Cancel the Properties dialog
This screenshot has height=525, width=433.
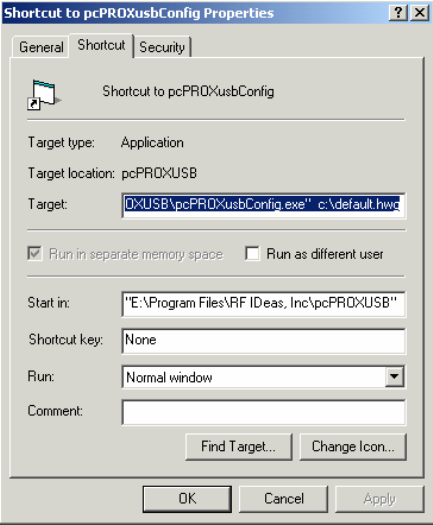283,499
